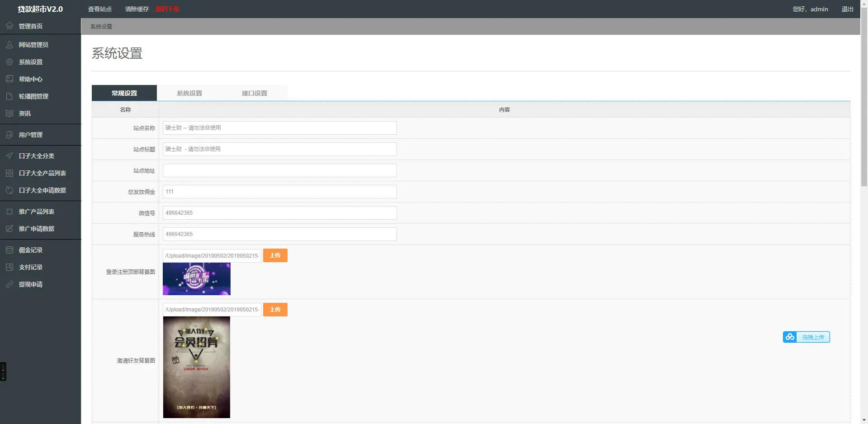This screenshot has height=424, width=868.
Task: Click the icon beside 支付记录
Action: (x=9, y=267)
